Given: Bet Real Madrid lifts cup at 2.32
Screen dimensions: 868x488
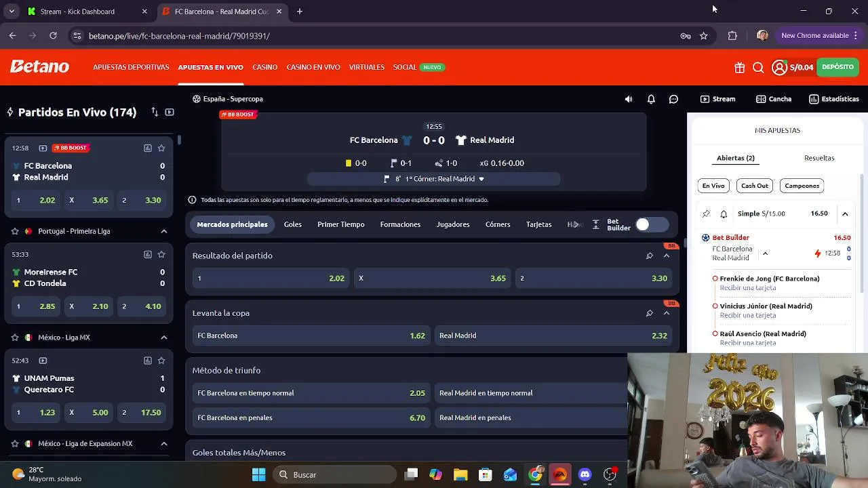Looking at the screenshot, I should coord(553,335).
